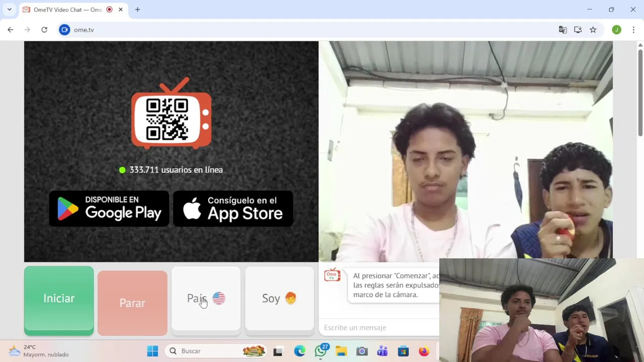Click the install app icon

[578, 30]
